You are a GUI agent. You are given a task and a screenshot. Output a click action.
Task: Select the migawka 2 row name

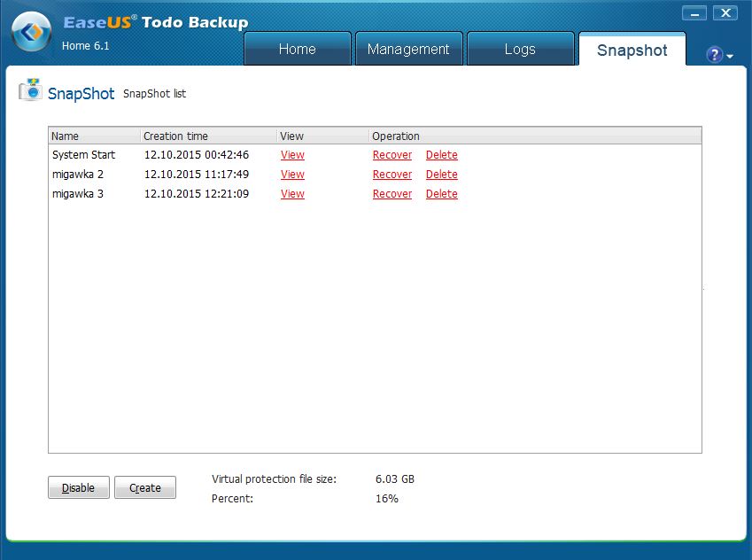(x=78, y=175)
